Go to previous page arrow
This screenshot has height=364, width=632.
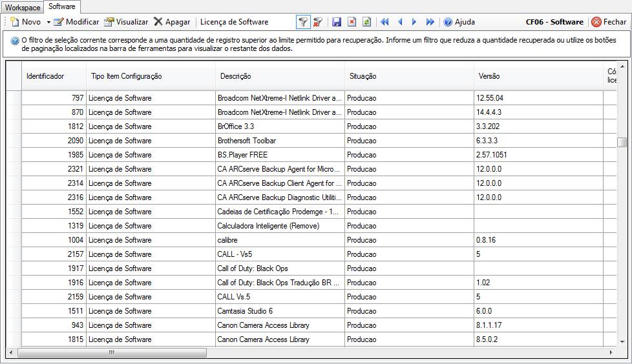400,22
